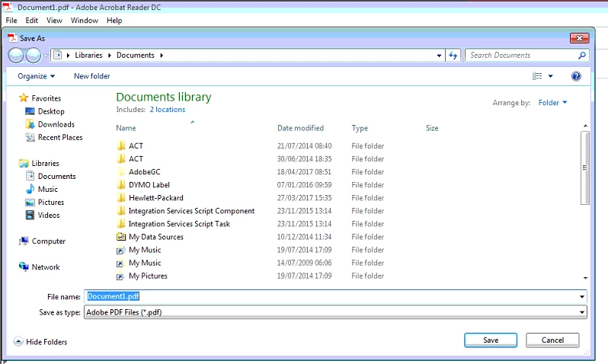The height and width of the screenshot is (364, 608).
Task: Open the address bar history dropdown arrow
Action: (439, 56)
